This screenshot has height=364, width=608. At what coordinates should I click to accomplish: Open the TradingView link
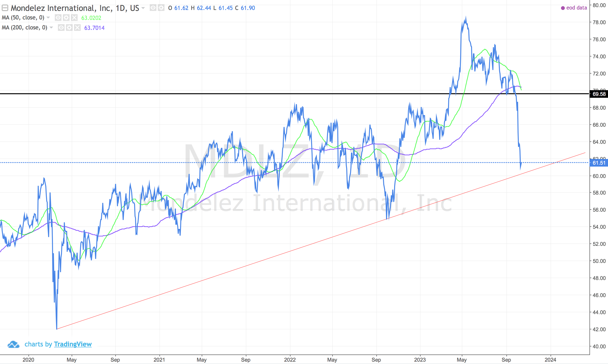pyautogui.click(x=73, y=344)
